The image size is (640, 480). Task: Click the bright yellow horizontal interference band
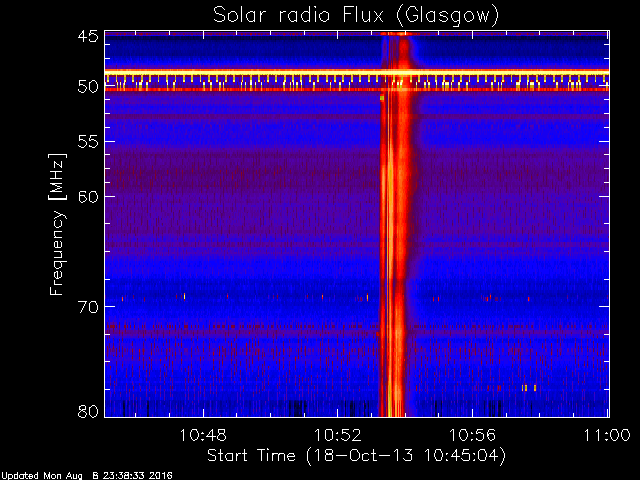tap(357, 72)
